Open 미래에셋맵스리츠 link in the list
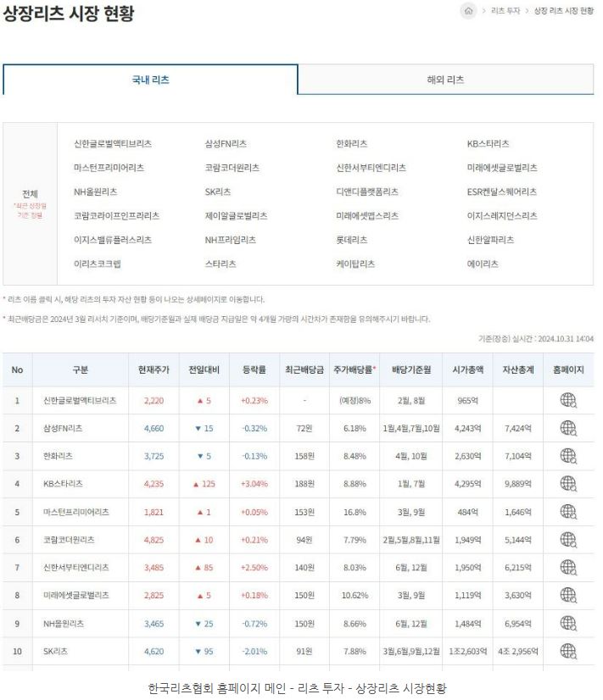Viewport: 603px width, 700px height. click(367, 216)
